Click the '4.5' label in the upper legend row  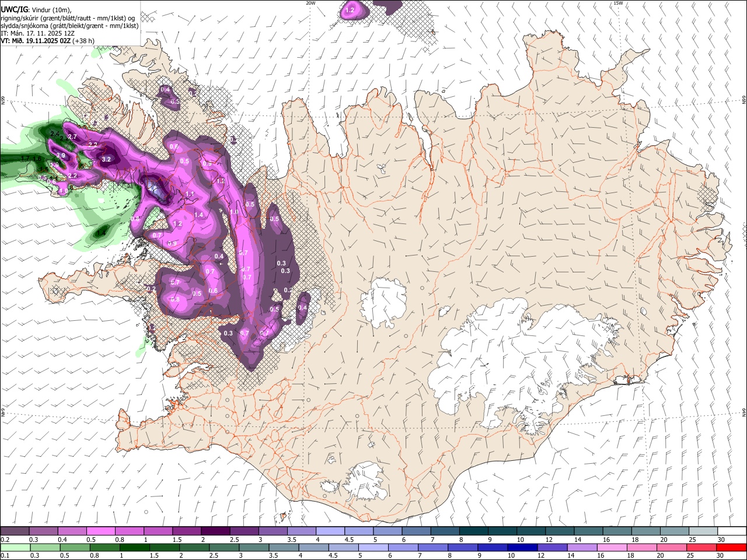point(349,540)
